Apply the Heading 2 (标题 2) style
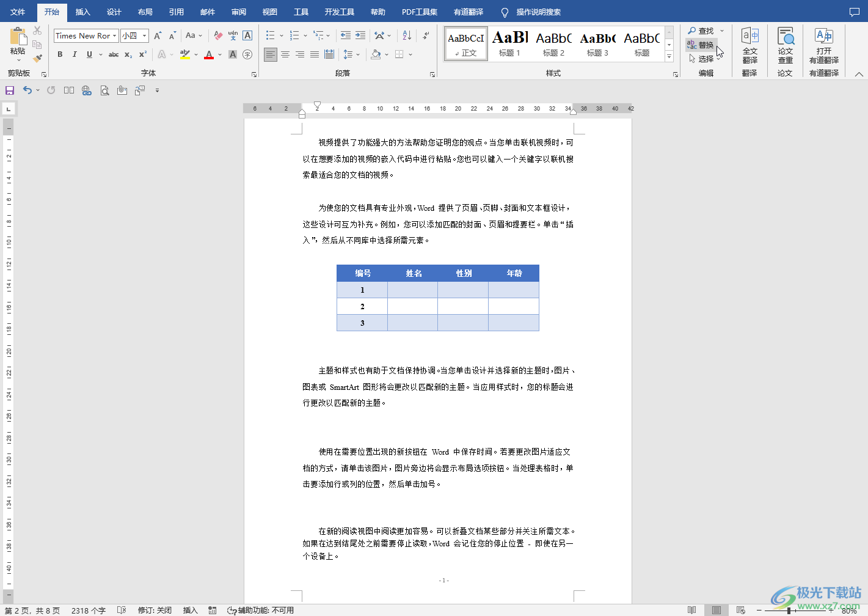 [x=553, y=43]
